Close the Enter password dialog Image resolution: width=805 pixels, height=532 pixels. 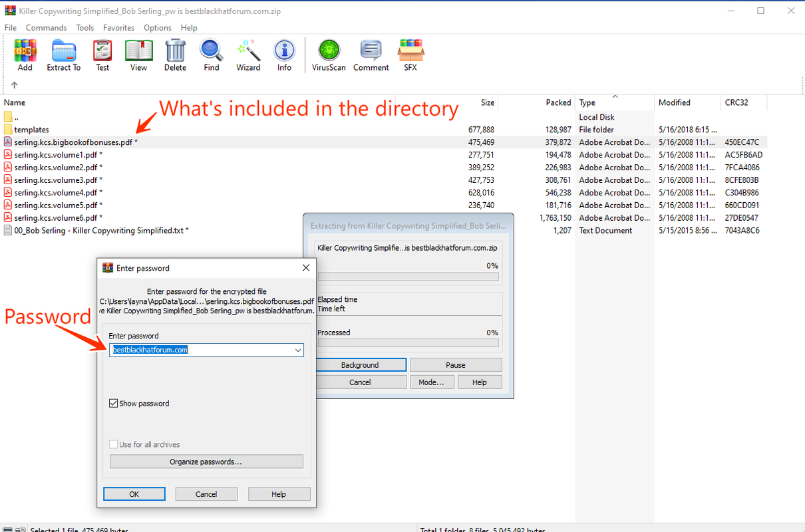point(306,268)
